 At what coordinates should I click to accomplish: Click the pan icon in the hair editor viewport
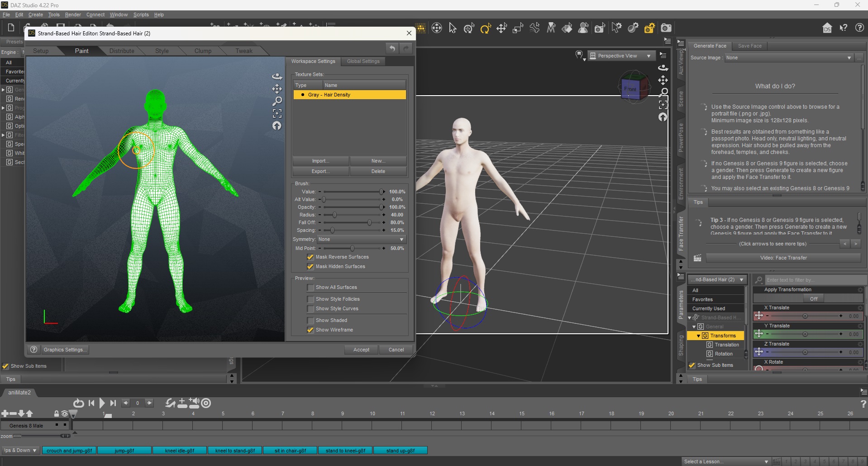(x=277, y=89)
